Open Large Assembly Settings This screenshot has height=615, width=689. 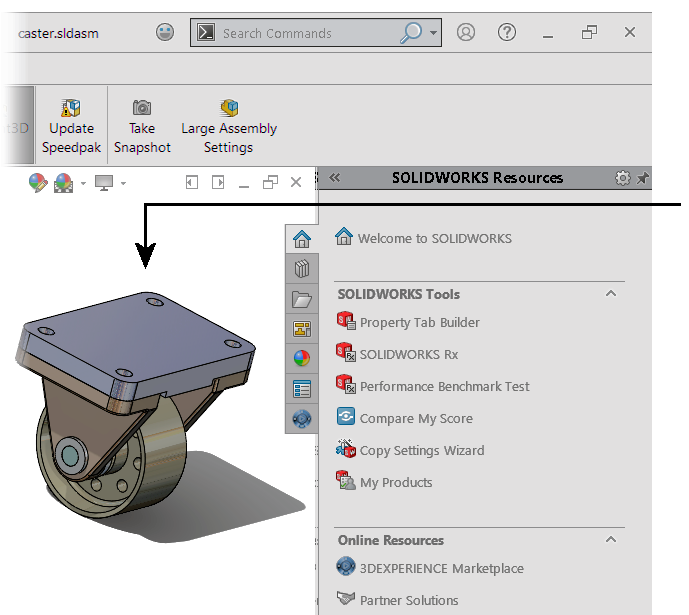[229, 126]
